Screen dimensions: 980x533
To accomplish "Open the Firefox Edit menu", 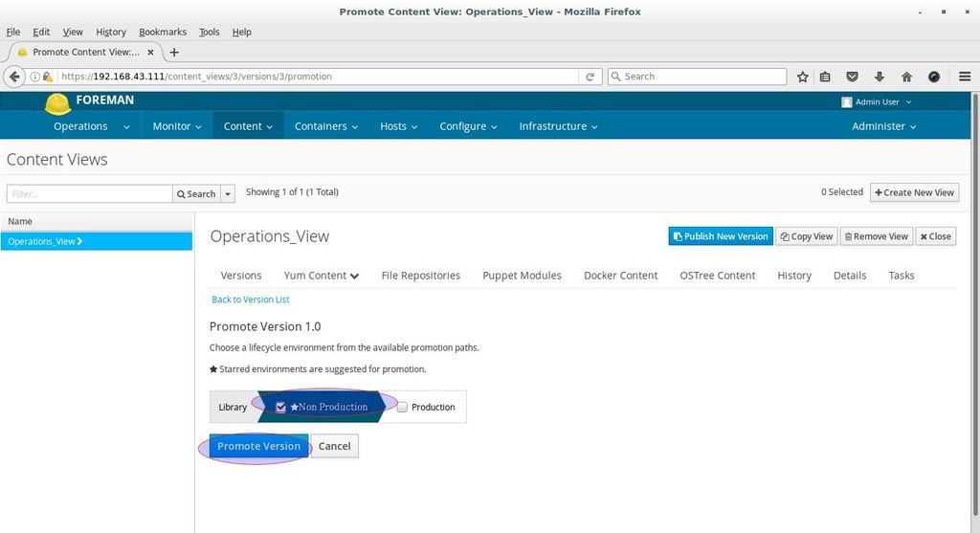I will [41, 32].
